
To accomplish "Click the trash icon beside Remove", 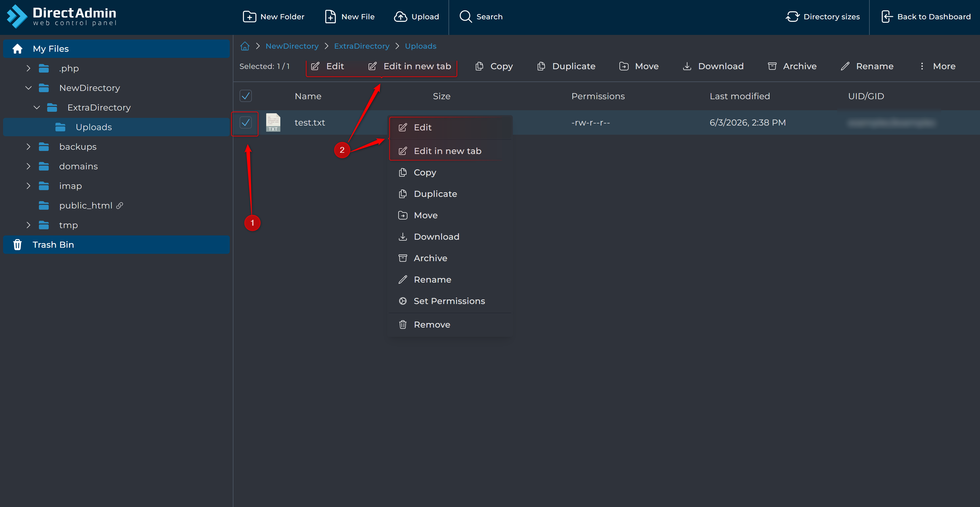I will (403, 325).
